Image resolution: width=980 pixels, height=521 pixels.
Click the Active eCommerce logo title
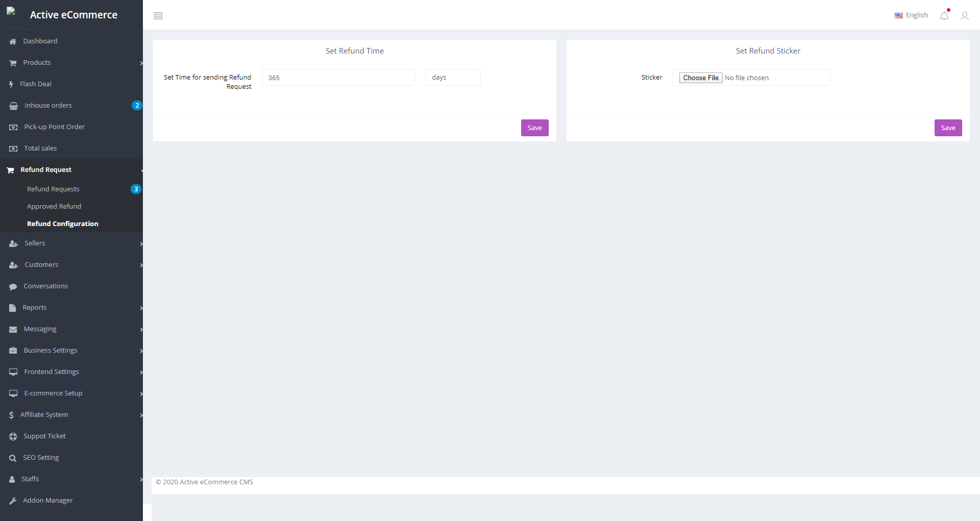[73, 15]
